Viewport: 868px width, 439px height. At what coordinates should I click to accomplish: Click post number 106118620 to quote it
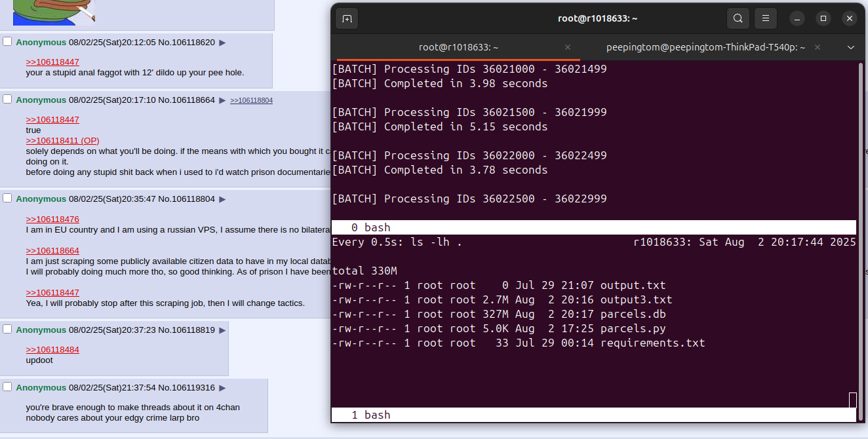[193, 43]
